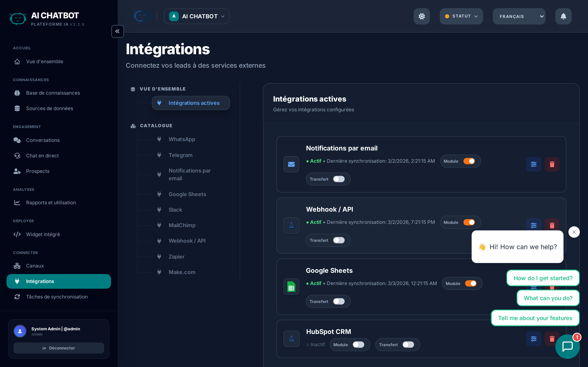The width and height of the screenshot is (588, 367).
Task: Enable Module toggle for HubSpot CRM
Action: click(358, 345)
